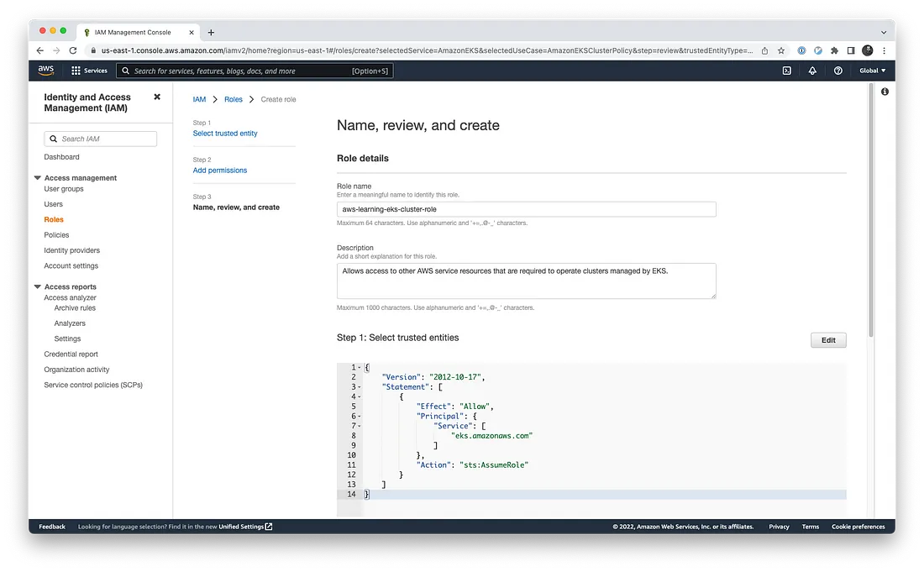
Task: Collapse the Access reports section
Action: coord(38,287)
